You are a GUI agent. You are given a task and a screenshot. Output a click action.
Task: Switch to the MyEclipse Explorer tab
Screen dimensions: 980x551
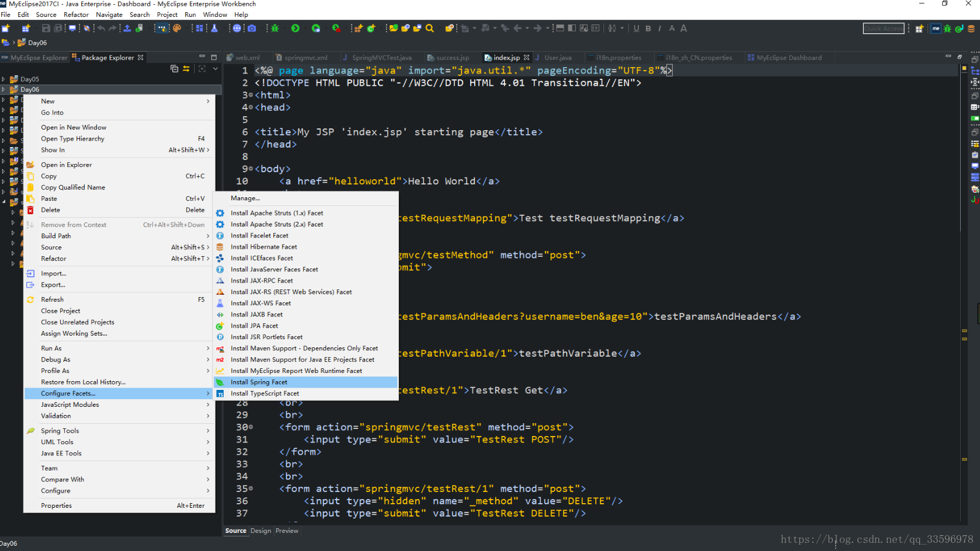tap(34, 58)
